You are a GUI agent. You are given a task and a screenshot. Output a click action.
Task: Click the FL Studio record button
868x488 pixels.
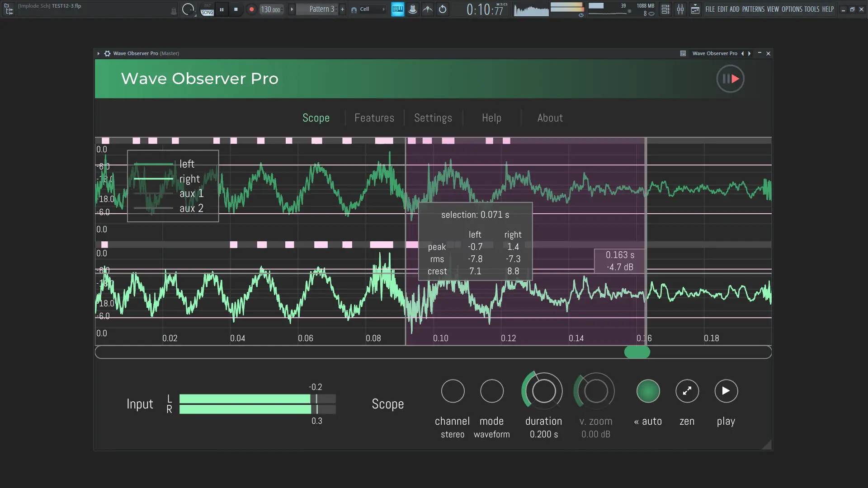[251, 9]
